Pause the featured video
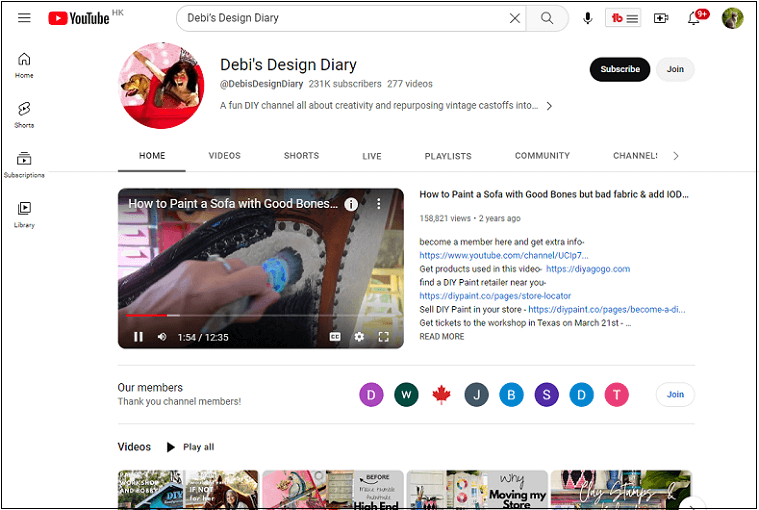The image size is (759, 510). coord(138,337)
